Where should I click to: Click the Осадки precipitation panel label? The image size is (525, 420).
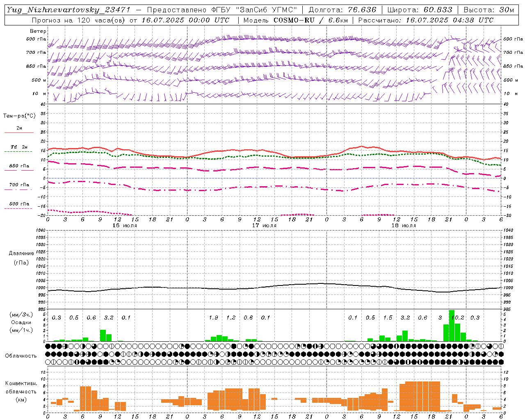point(21,322)
